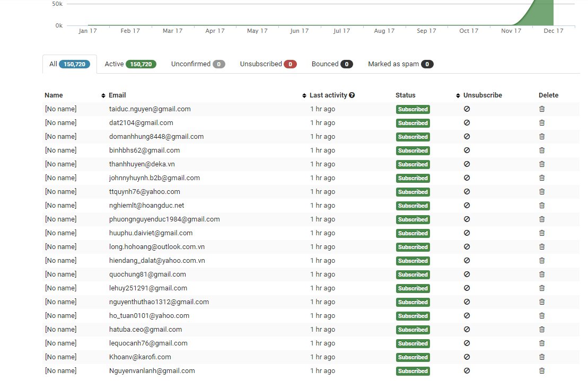This screenshot has height=381, width=588.
Task: Delete nghiemlt@hoangduc.net with trash icon
Action: [541, 205]
